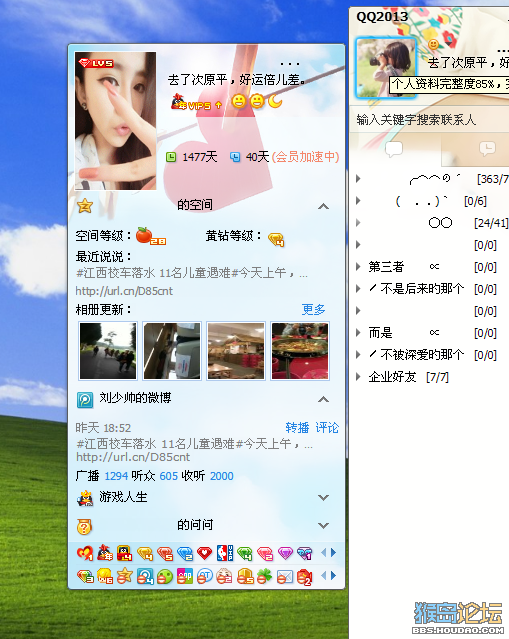Click the yellow-haired level 6 badge
Screen dimensions: 509x639
(x=105, y=576)
